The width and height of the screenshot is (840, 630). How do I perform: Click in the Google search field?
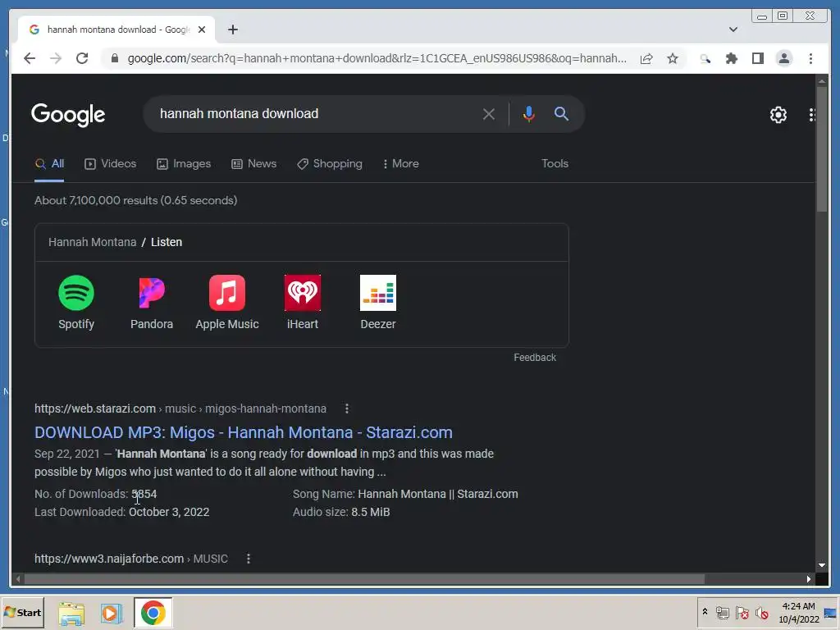[x=316, y=113]
